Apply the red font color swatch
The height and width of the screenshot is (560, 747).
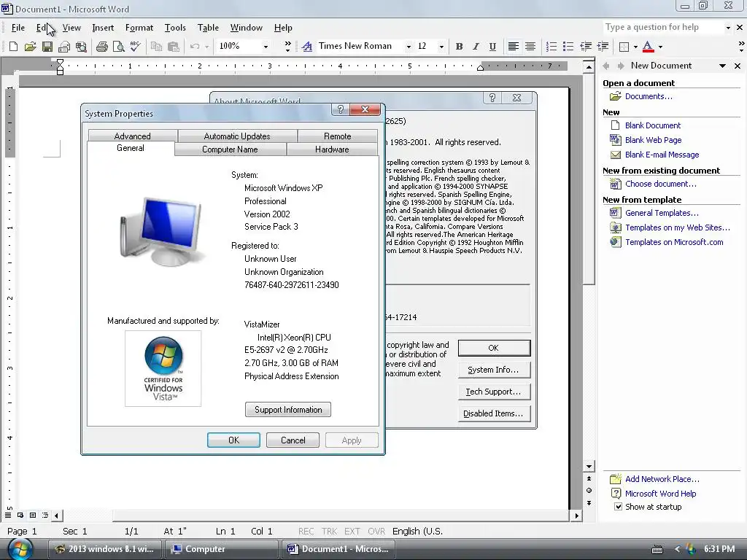pos(648,46)
